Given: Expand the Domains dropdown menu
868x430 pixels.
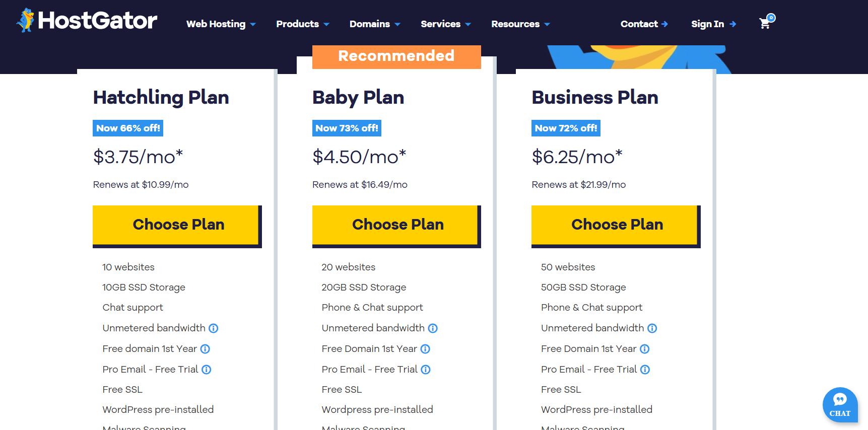Looking at the screenshot, I should [x=375, y=24].
